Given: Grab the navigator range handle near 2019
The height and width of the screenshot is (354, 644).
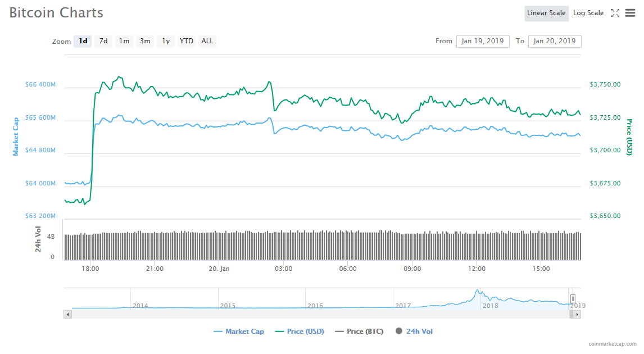Looking at the screenshot, I should click(x=573, y=298).
